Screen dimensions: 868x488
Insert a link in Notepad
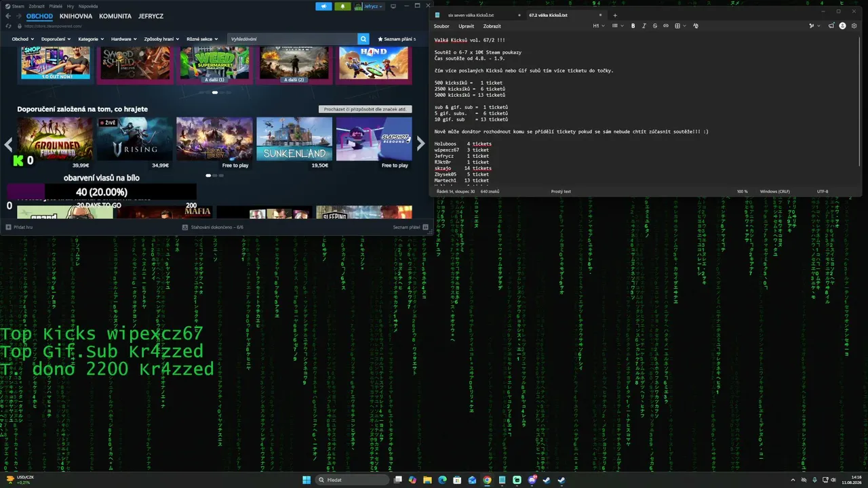click(x=665, y=26)
